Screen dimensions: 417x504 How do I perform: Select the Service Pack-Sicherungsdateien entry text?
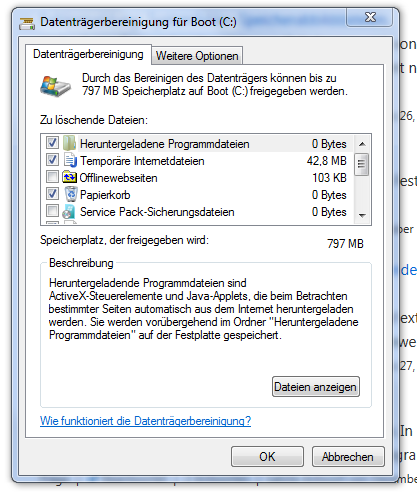[x=157, y=212]
